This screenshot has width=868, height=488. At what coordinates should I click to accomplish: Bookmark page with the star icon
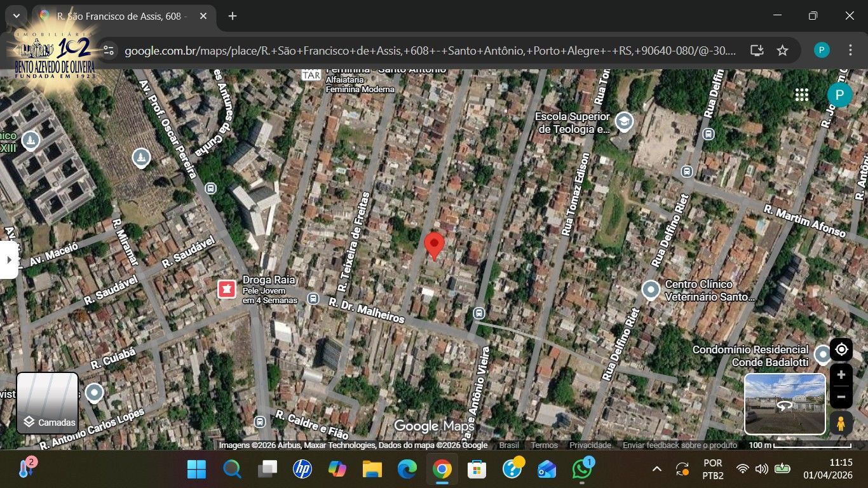(782, 50)
